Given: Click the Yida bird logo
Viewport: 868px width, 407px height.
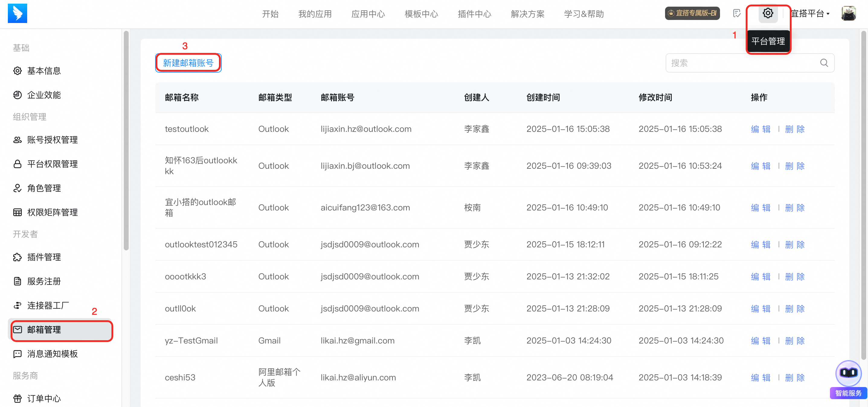Looking at the screenshot, I should click(17, 14).
